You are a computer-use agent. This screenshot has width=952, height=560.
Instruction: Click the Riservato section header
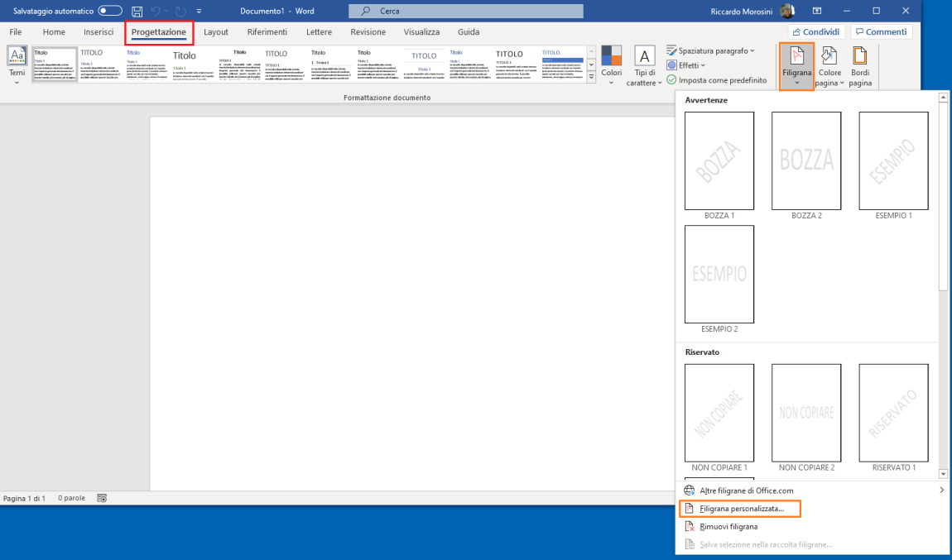pyautogui.click(x=702, y=352)
